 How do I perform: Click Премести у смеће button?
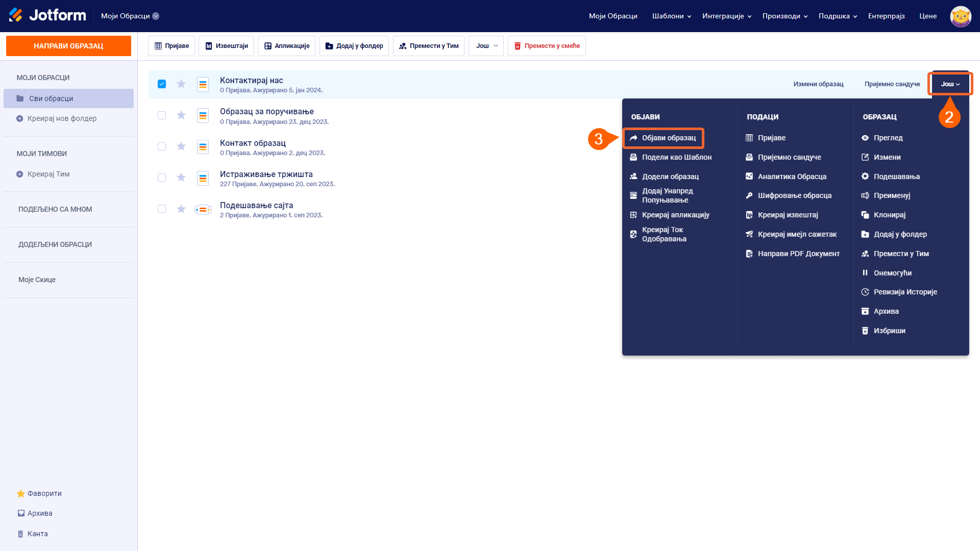click(547, 46)
